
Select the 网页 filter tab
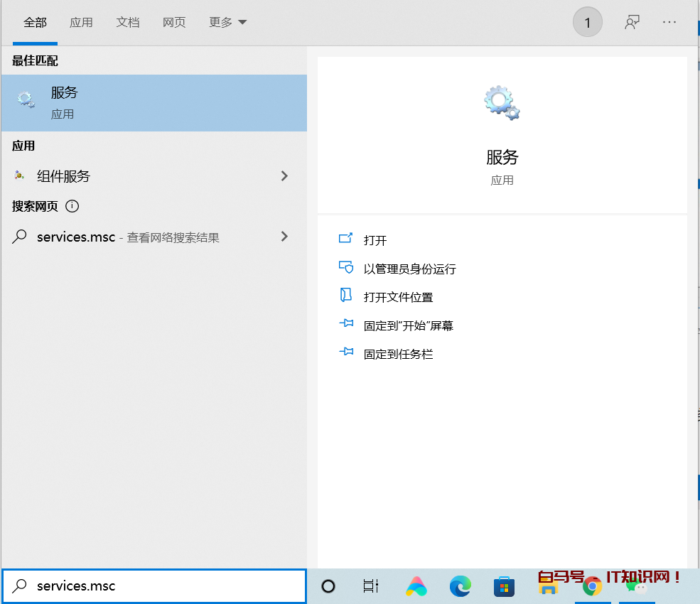(x=174, y=23)
